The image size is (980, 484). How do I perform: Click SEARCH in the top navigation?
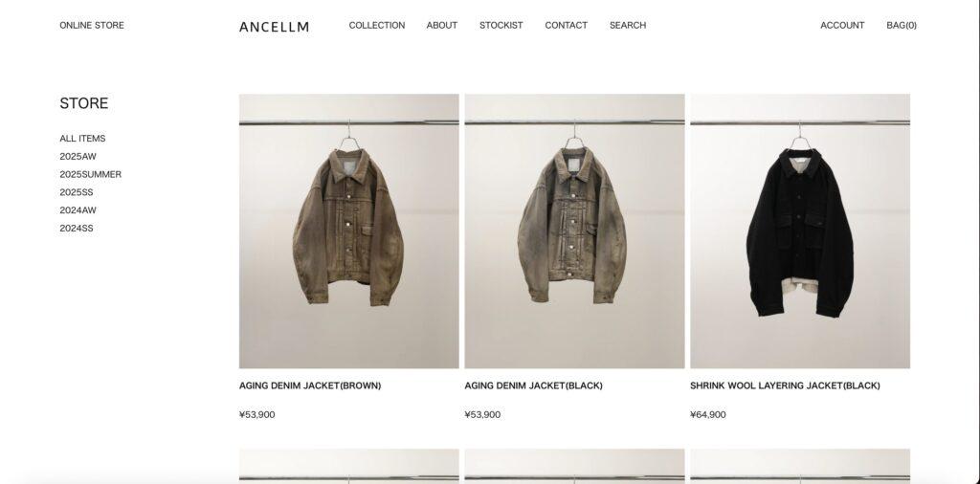pyautogui.click(x=628, y=26)
